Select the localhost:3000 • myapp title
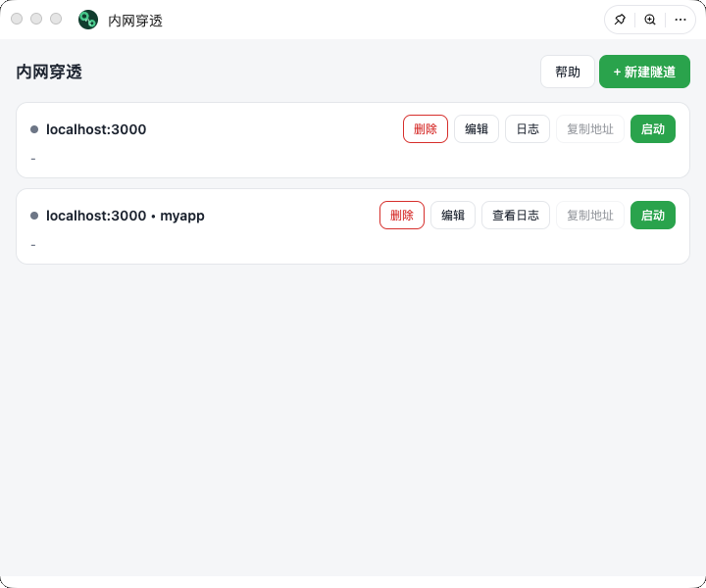Viewport: 706px width, 588px height. click(126, 216)
